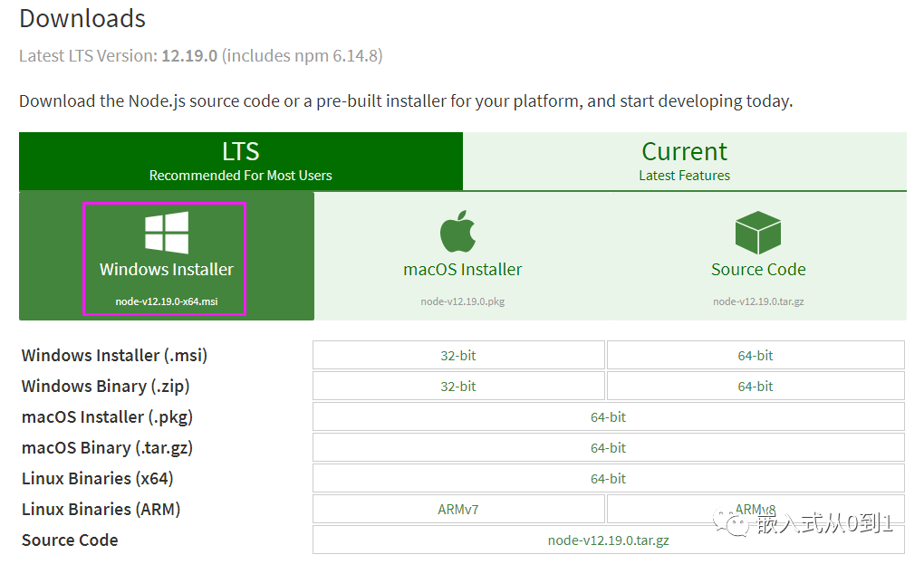Select 64-bit for Windows Binary (.zip)
This screenshot has height=564, width=924.
pos(756,387)
